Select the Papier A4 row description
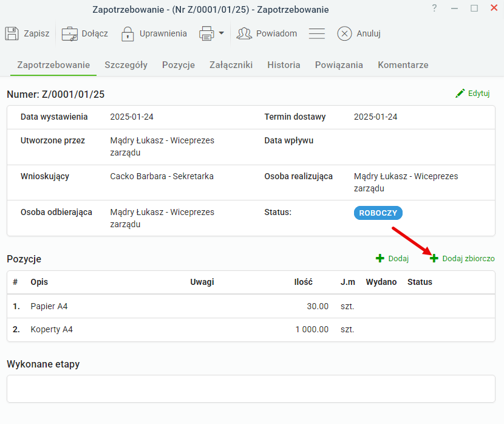The height and width of the screenshot is (424, 504). pyautogui.click(x=49, y=306)
